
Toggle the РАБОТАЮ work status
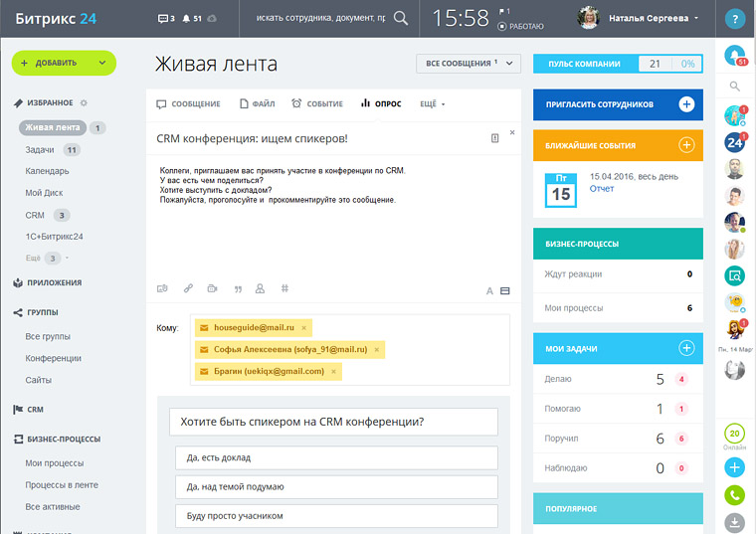521,27
